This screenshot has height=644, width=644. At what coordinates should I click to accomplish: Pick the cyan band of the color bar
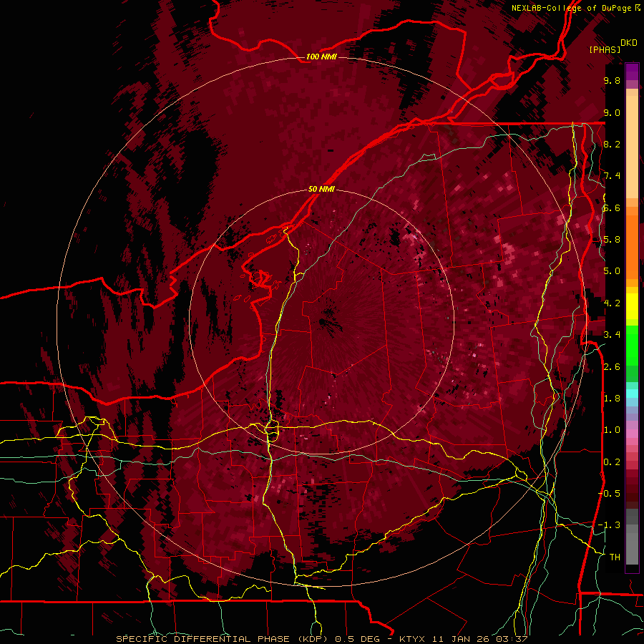pyautogui.click(x=632, y=393)
